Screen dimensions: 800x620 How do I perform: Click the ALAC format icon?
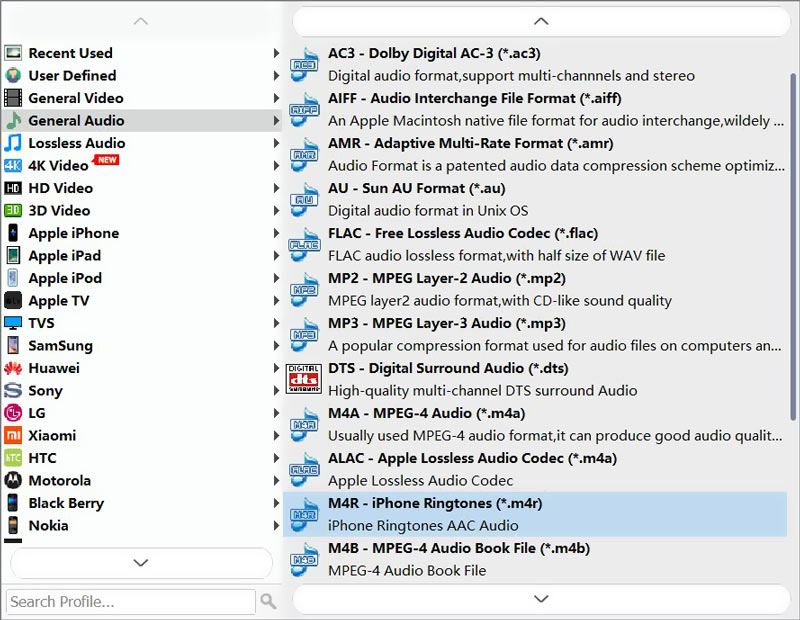(304, 469)
